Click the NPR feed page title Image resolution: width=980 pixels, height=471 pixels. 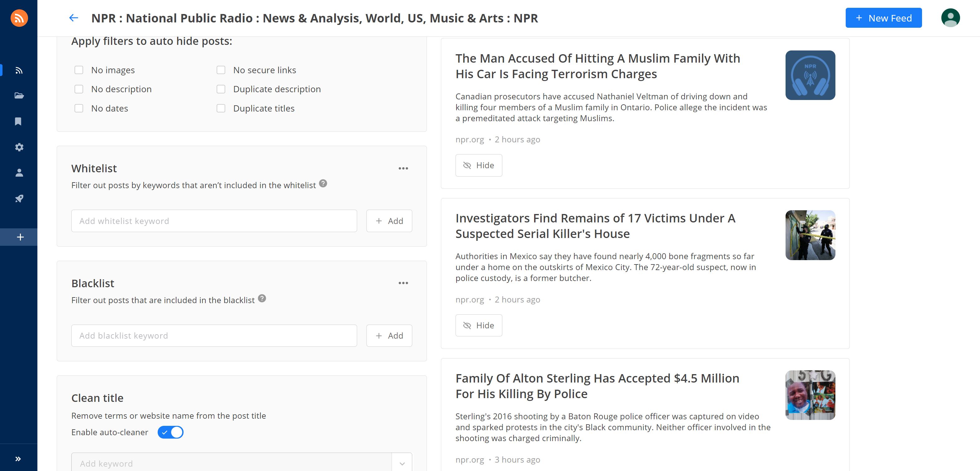(315, 18)
